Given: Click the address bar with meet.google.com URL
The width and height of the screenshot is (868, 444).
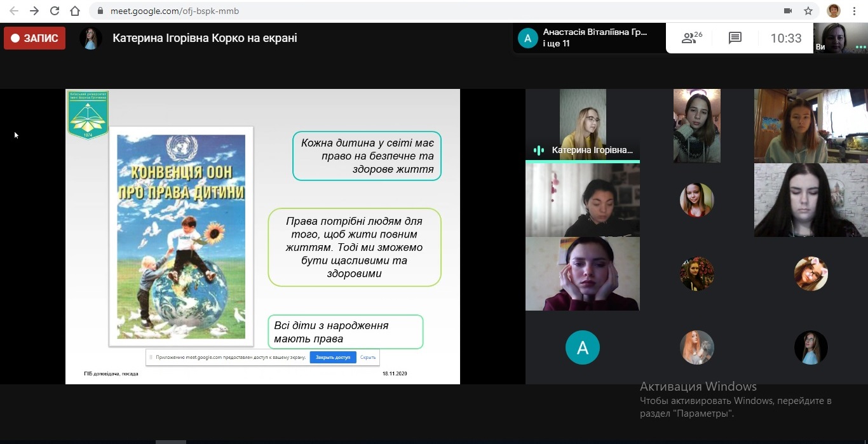Looking at the screenshot, I should pyautogui.click(x=381, y=11).
